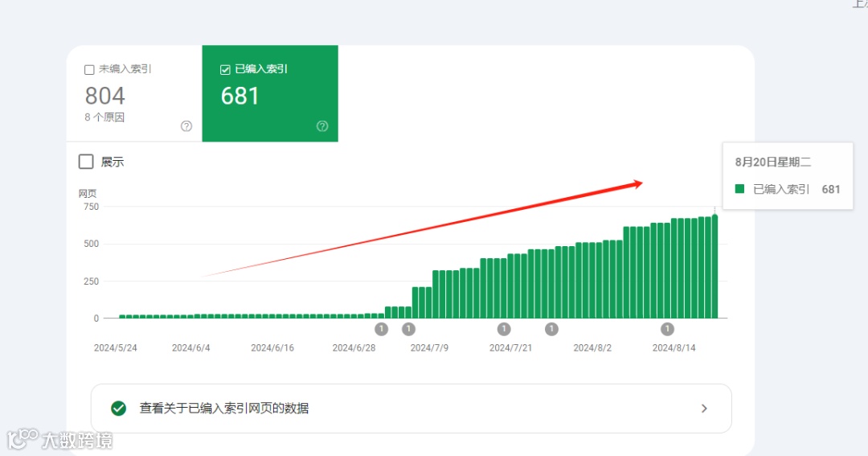Expand chevron arrow in 查看关于已编入索引网页的数据 row

(704, 409)
